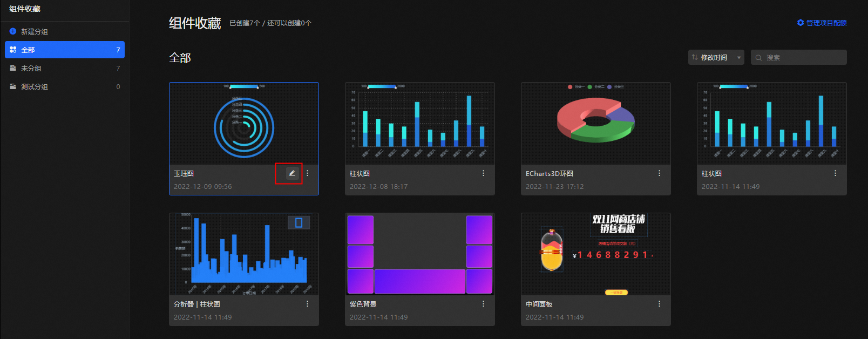Click the grid icon beside 全部
Image resolution: width=868 pixels, height=339 pixels.
coord(13,50)
